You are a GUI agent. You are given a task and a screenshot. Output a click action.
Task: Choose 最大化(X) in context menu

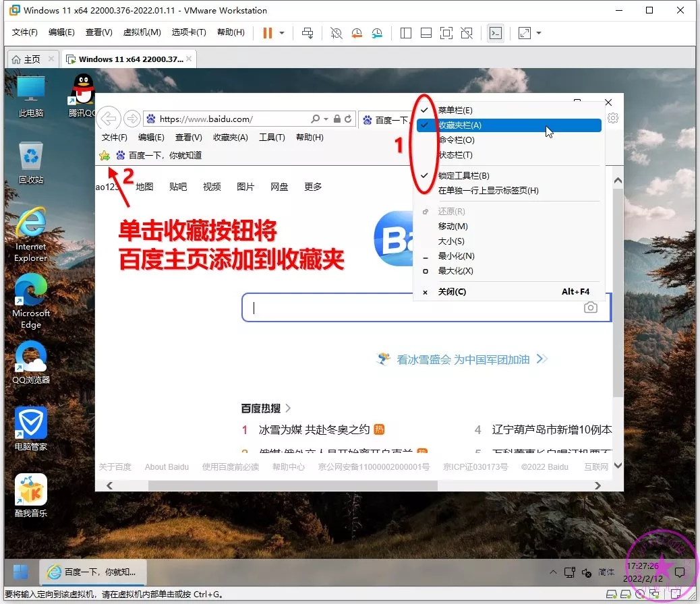coord(509,271)
